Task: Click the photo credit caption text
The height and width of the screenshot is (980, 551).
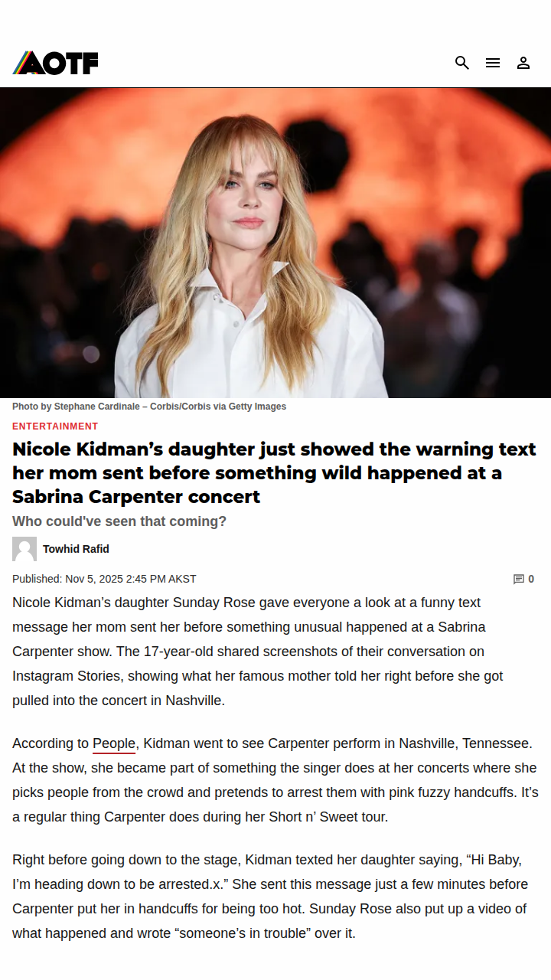Action: (x=149, y=407)
